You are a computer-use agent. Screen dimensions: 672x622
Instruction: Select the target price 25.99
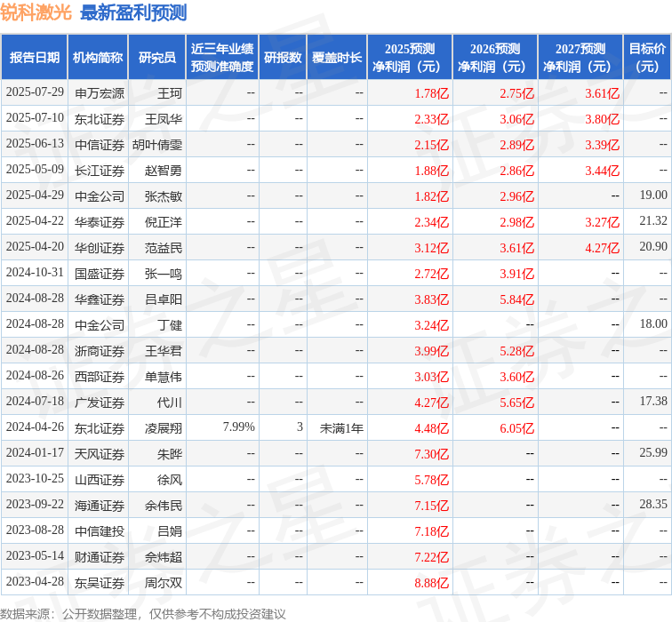pyautogui.click(x=653, y=452)
